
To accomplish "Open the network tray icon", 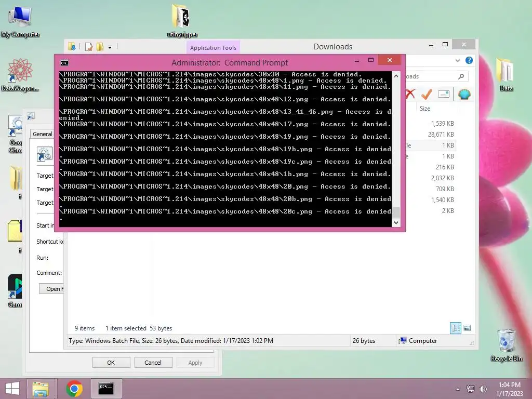I will [x=471, y=389].
